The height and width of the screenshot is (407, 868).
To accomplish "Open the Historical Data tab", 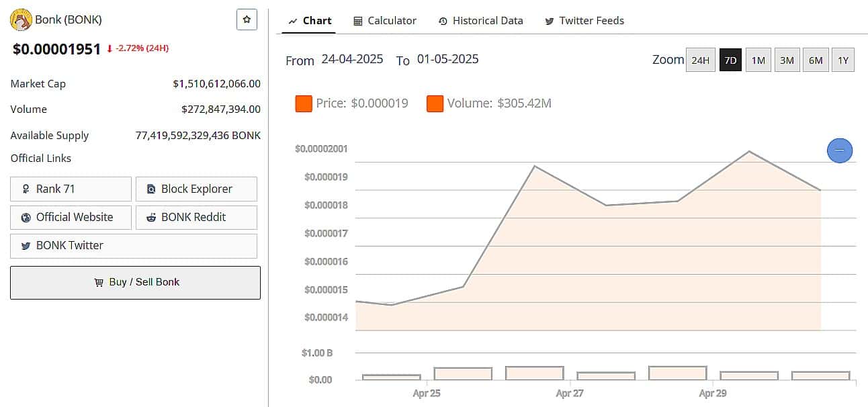I will [x=480, y=21].
